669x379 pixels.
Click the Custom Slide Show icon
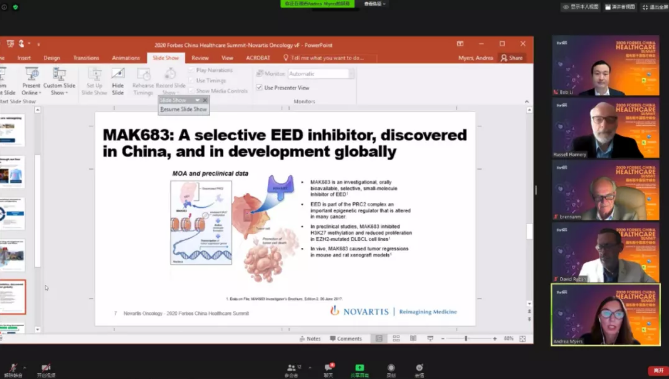tap(59, 74)
